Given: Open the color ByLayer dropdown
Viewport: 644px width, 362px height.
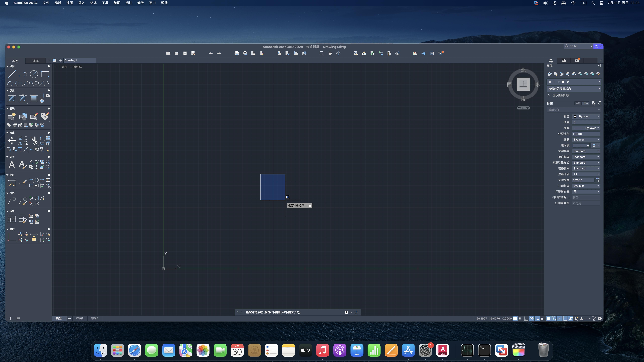Looking at the screenshot, I should click(x=586, y=116).
